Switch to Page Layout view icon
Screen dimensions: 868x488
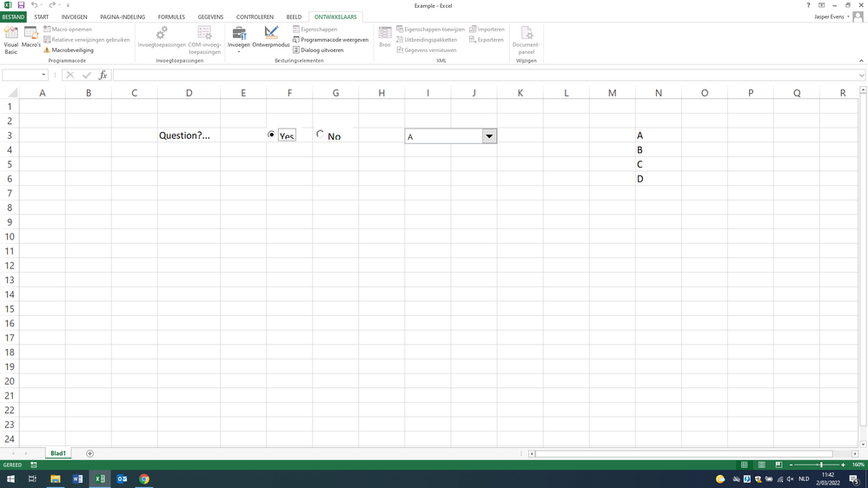[x=762, y=465]
